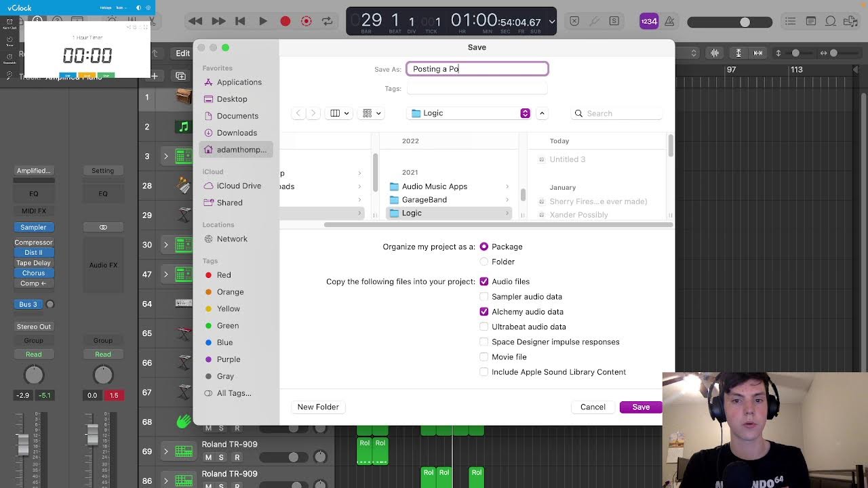Expand the Audio Music Apps folder

point(507,186)
